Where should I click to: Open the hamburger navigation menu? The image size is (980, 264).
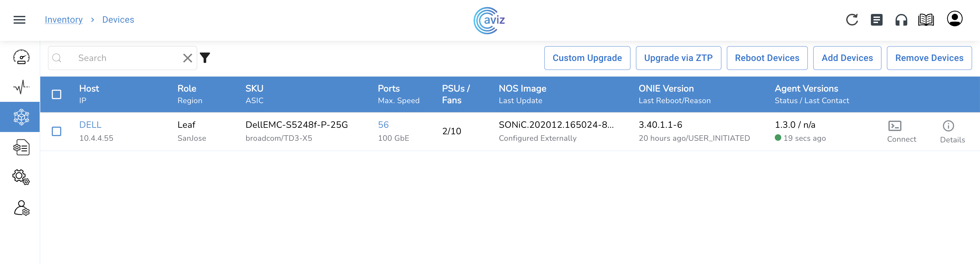coord(19,20)
